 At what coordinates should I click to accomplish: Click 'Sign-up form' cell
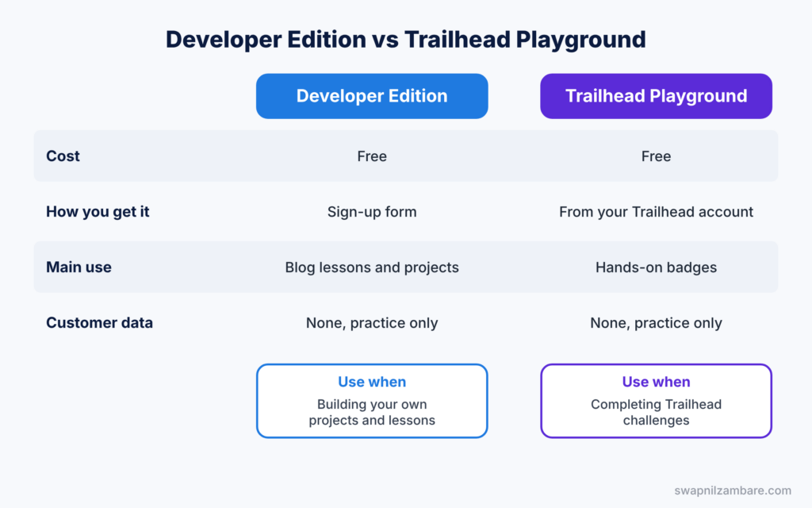(x=372, y=211)
